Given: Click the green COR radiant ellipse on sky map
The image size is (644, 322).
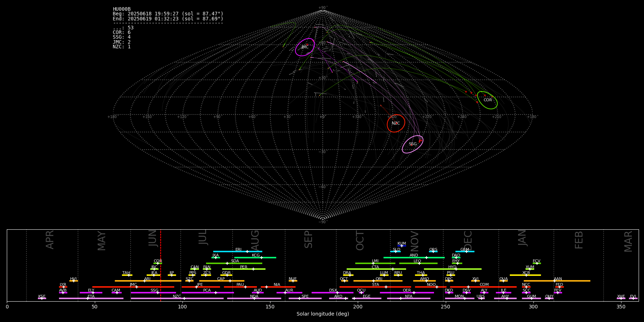Looking at the screenshot, I should click(487, 100).
